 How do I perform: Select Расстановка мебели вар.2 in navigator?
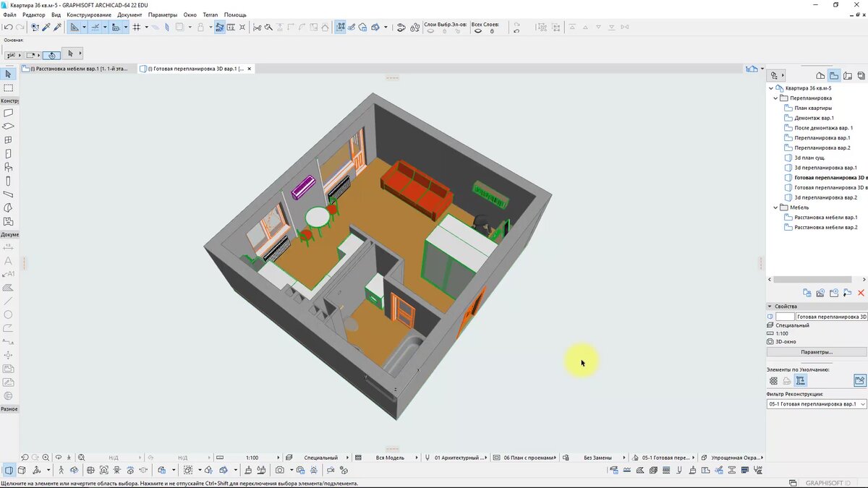coord(825,227)
